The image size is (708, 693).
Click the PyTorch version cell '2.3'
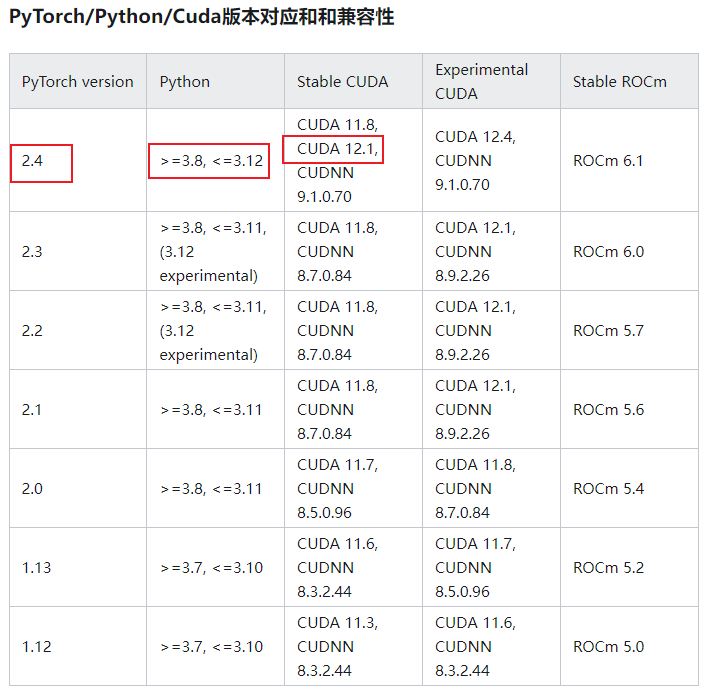78,251
